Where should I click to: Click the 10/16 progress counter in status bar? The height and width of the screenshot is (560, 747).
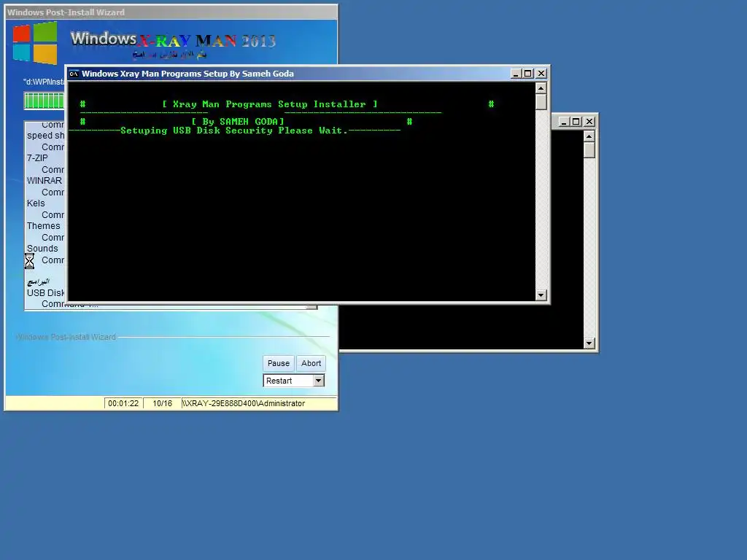point(163,403)
